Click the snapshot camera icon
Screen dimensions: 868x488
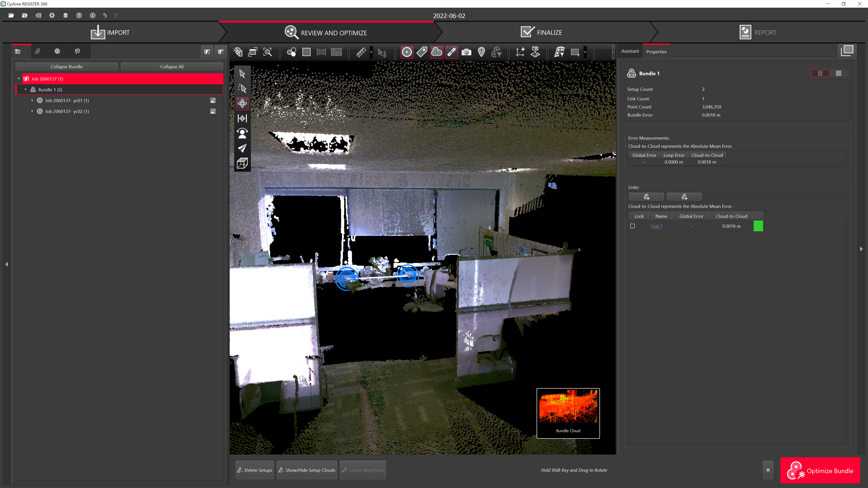[x=466, y=52]
